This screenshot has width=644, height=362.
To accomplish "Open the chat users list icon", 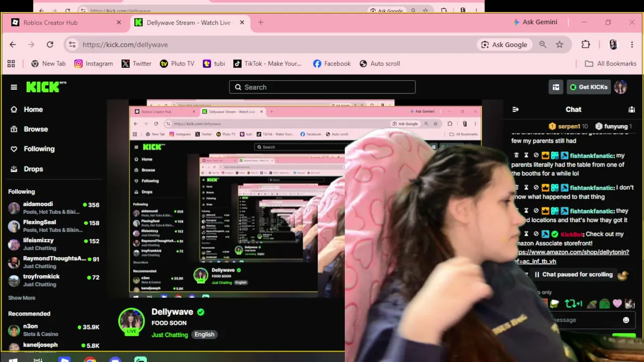I will coord(631,109).
